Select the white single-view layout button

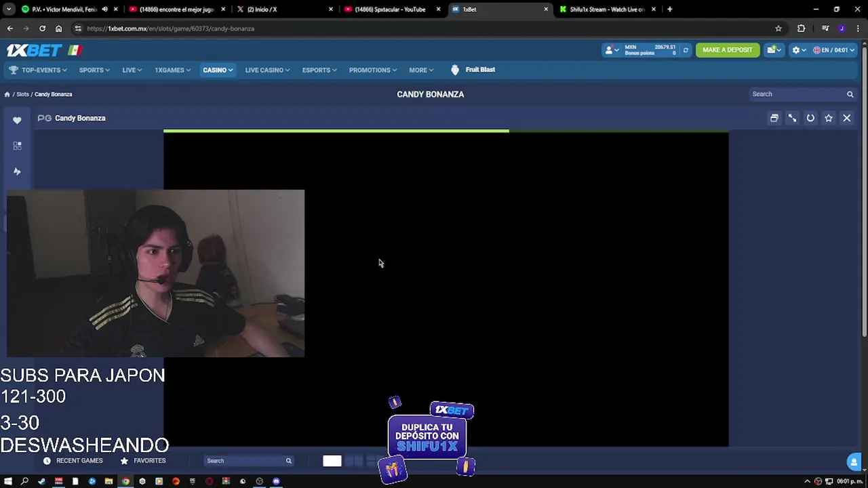coord(332,461)
